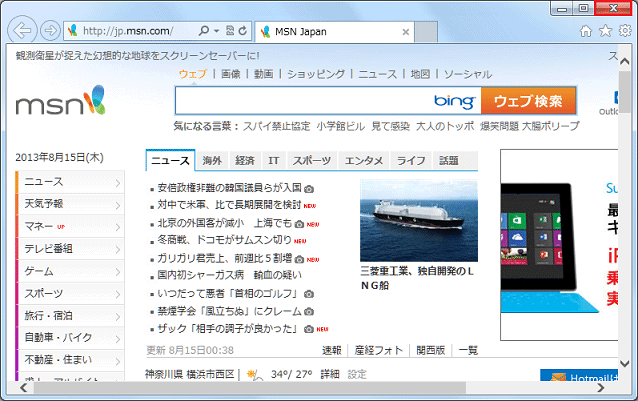Open weather 設定 link

357,374
